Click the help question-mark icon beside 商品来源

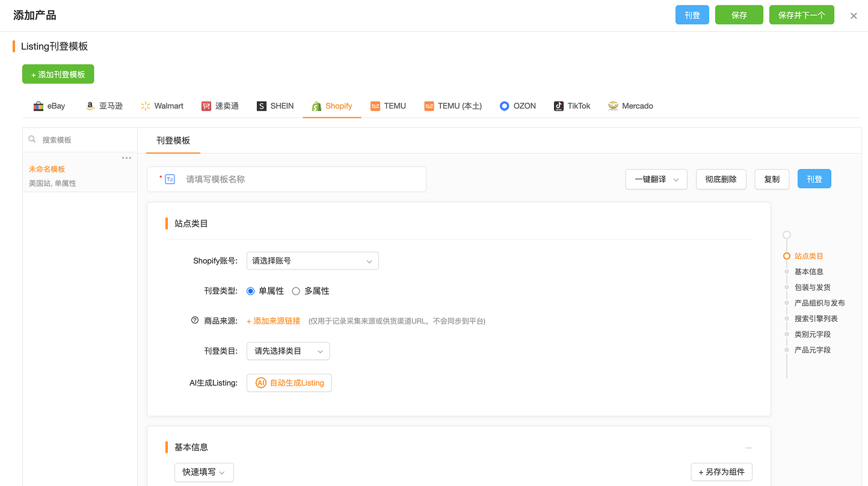[194, 321]
